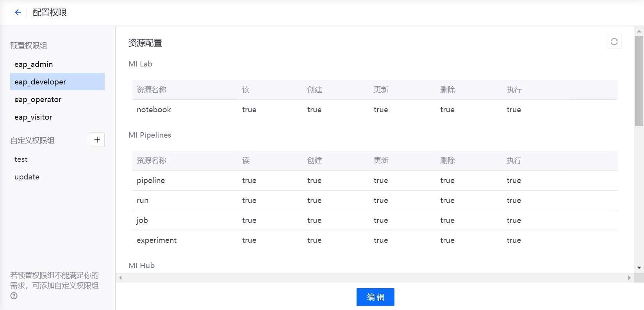Click MI Pipelines table 创建 header
The height and width of the screenshot is (310, 644).
315,160
